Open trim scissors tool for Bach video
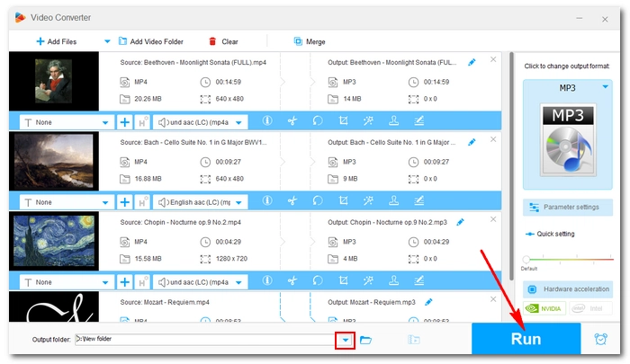 click(292, 200)
